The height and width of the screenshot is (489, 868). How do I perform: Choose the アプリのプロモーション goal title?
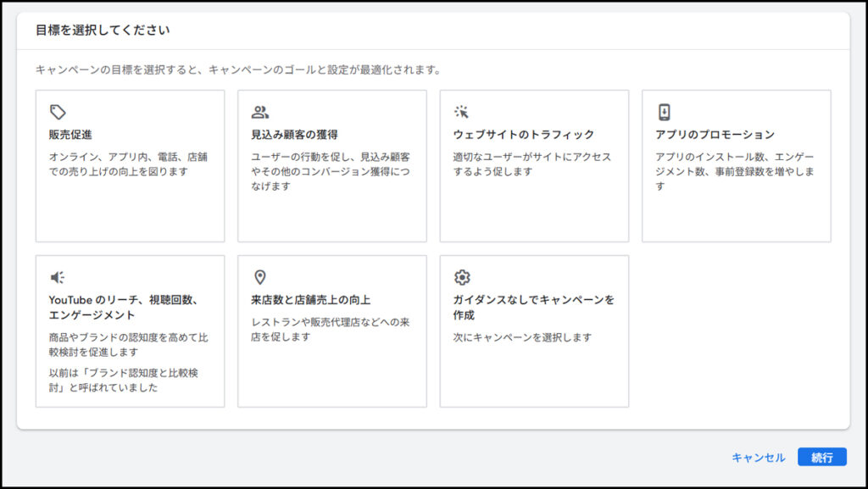click(x=715, y=135)
